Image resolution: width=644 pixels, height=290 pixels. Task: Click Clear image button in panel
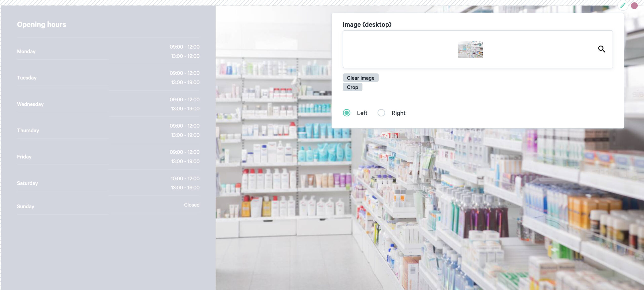(360, 78)
